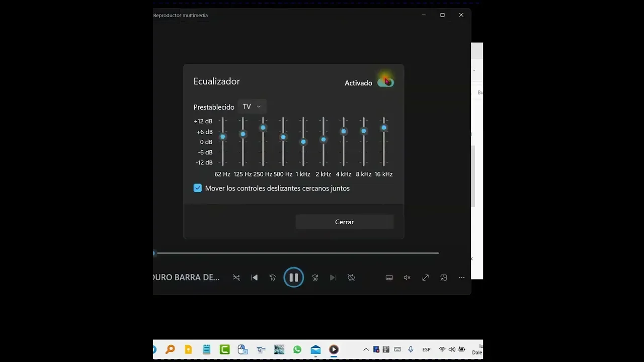
Task: Click the 16 kHz slider handle
Action: pyautogui.click(x=384, y=128)
